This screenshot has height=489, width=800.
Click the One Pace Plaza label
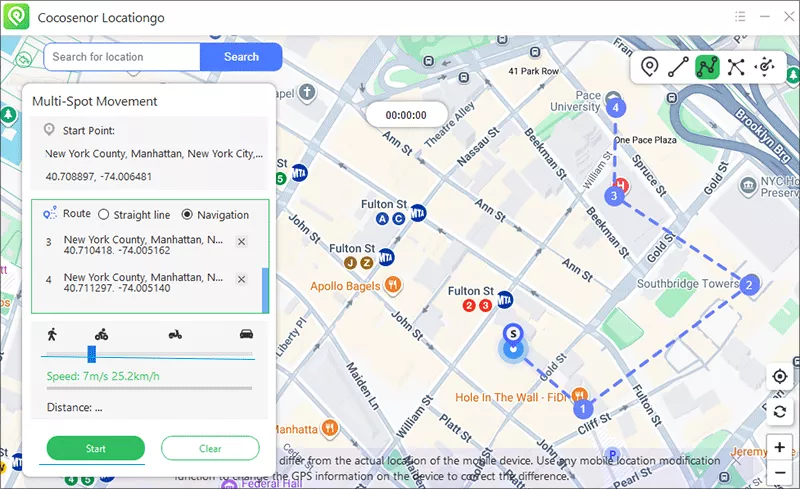(x=646, y=140)
